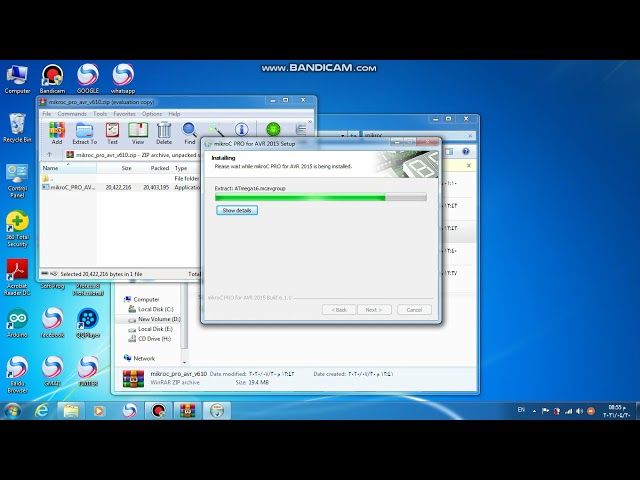This screenshot has width=640, height=480.
Task: Open the View tool in WinRAR
Action: pyautogui.click(x=138, y=133)
